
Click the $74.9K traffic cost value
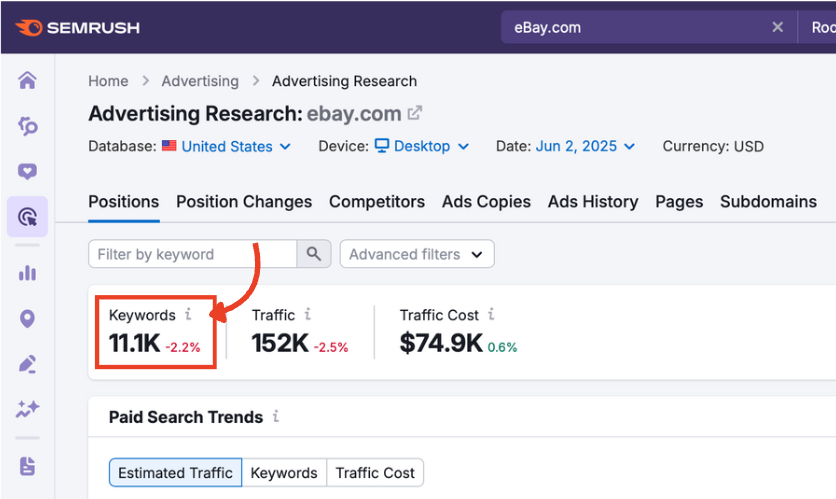pos(441,343)
